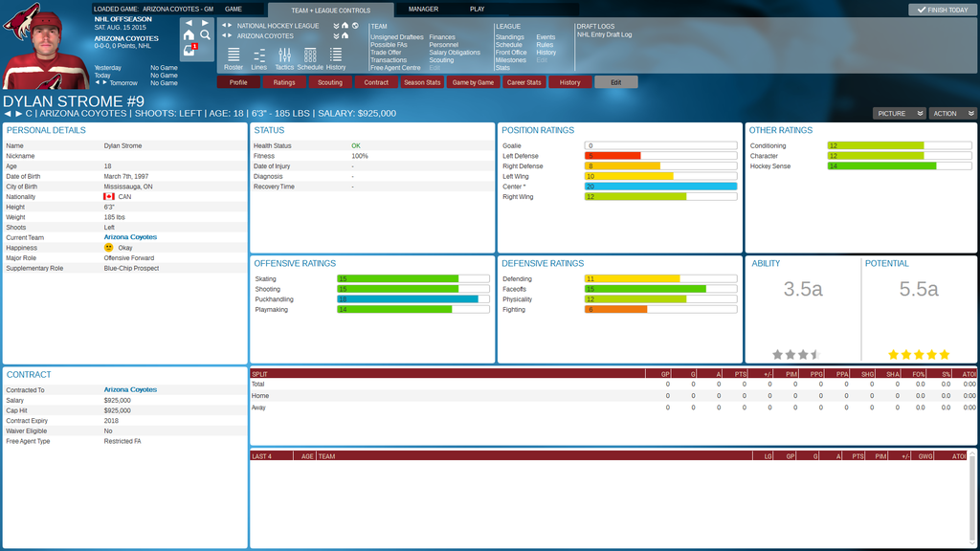The height and width of the screenshot is (551, 980).
Task: Open the Trade Offer link
Action: tap(386, 53)
